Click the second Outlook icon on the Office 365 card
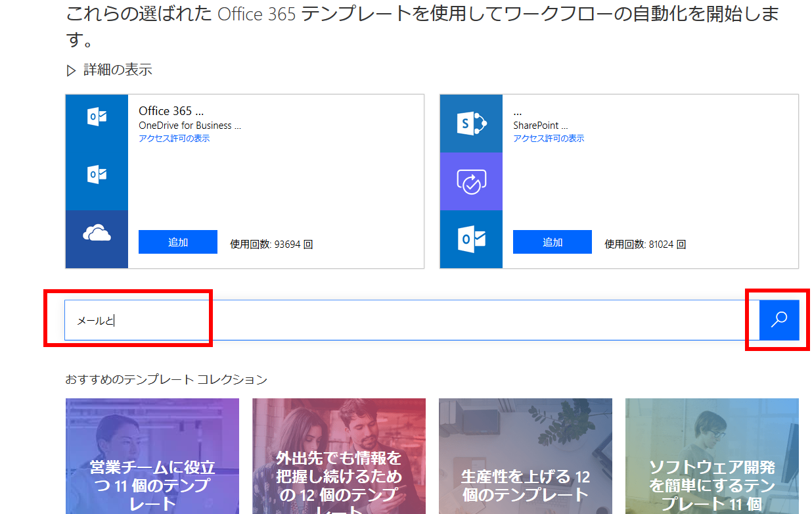Viewport: 812px width, 514px height. 97,175
